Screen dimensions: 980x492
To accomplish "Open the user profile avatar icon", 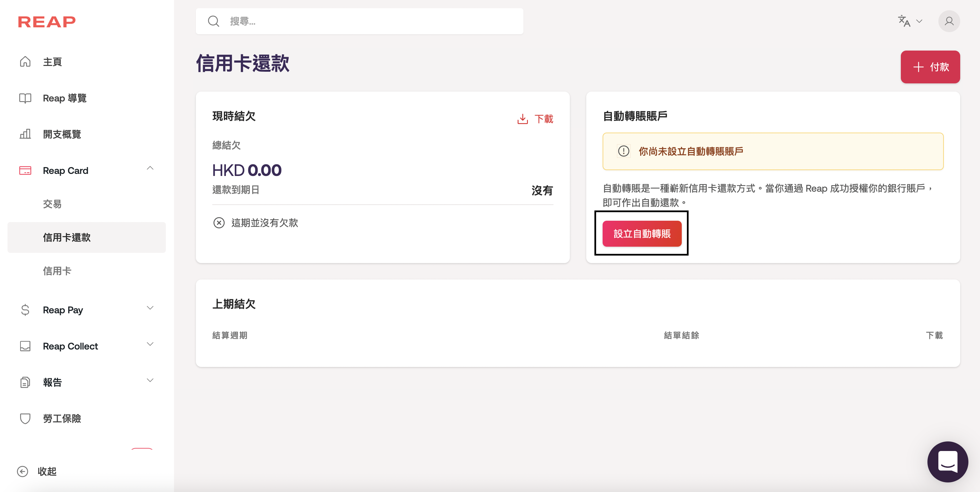I will pos(949,21).
